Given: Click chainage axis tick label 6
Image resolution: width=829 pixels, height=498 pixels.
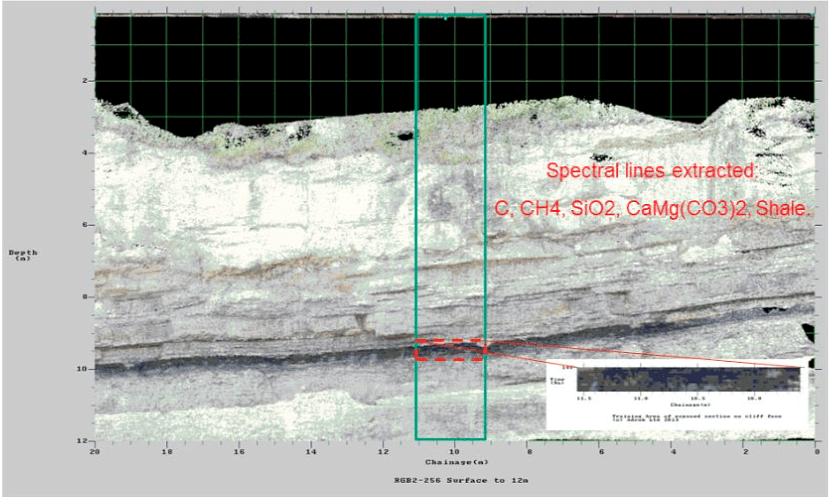Looking at the screenshot, I should coord(601,452).
